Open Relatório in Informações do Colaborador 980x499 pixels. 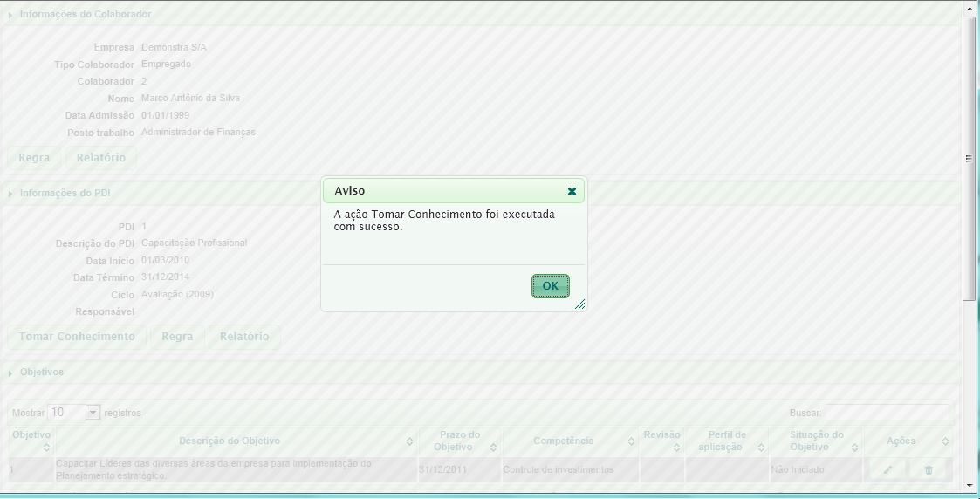point(100,158)
